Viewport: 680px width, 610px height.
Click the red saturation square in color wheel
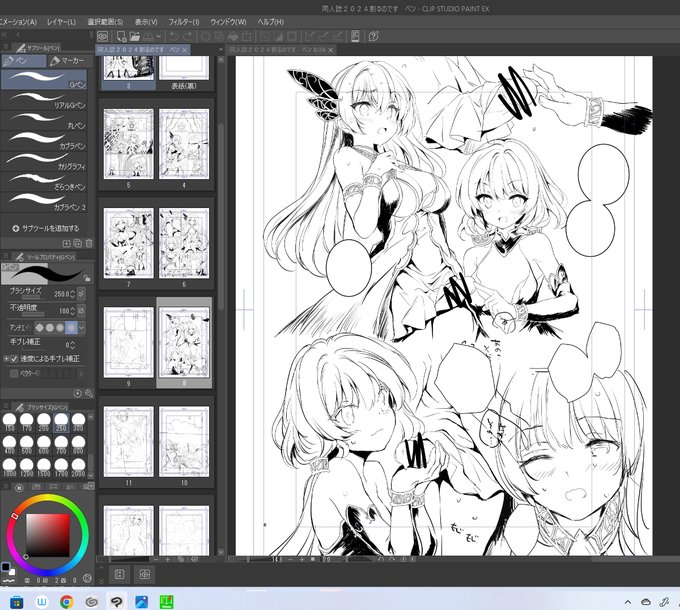(48, 535)
